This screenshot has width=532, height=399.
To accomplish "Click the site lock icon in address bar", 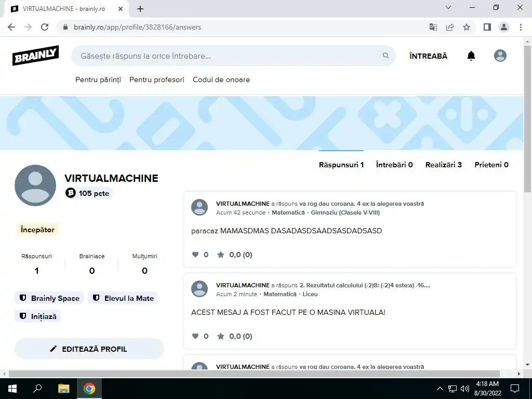I will [66, 27].
